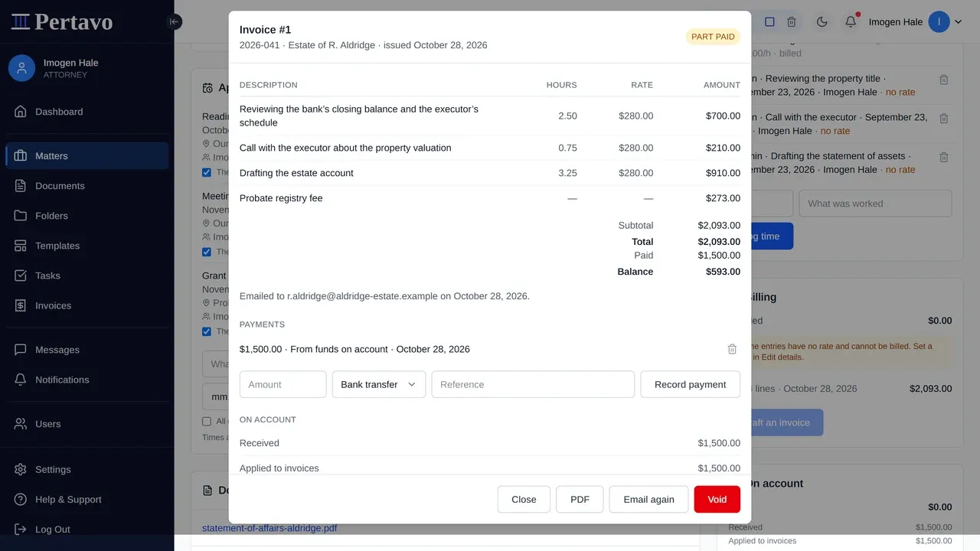Open Folders from the sidebar
Image resolution: width=980 pixels, height=551 pixels.
click(87, 216)
